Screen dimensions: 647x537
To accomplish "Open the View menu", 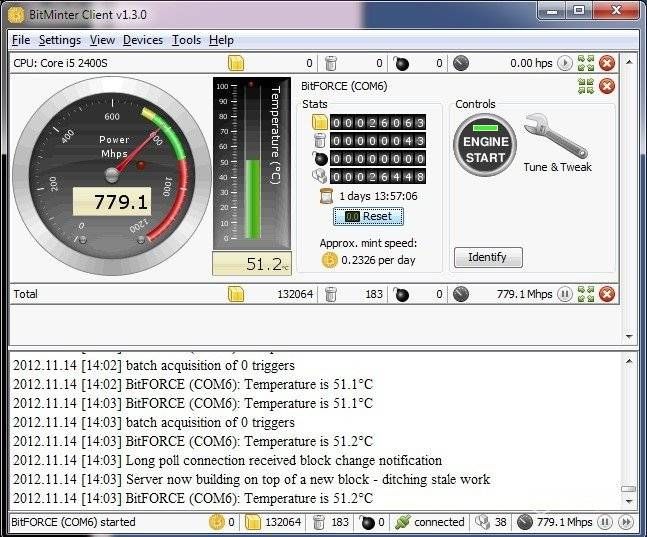I will coord(102,40).
